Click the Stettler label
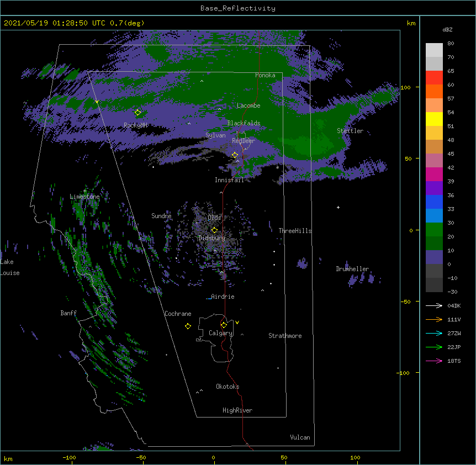Image resolution: width=476 pixels, height=465 pixels. 350,131
